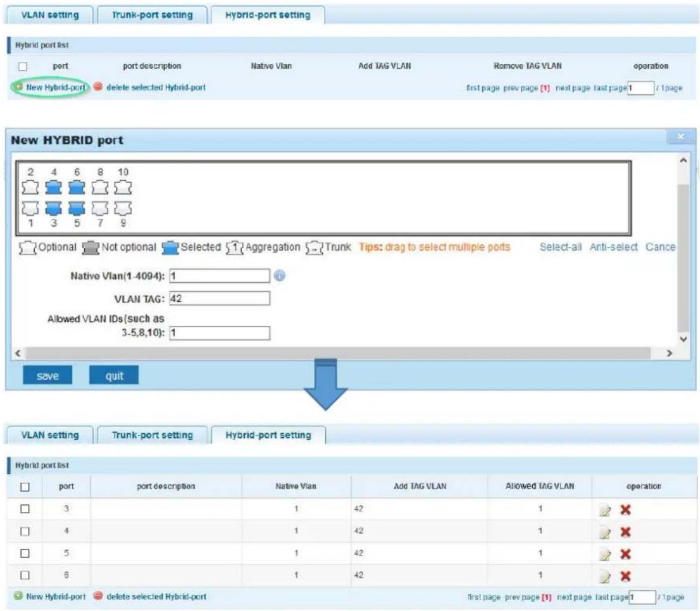Close the New HYBRID port dialog
Viewport: 700px width, 611px height.
[x=681, y=137]
